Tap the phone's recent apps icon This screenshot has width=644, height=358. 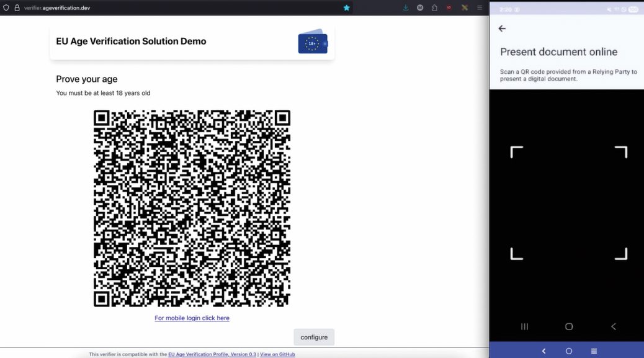[x=524, y=326]
